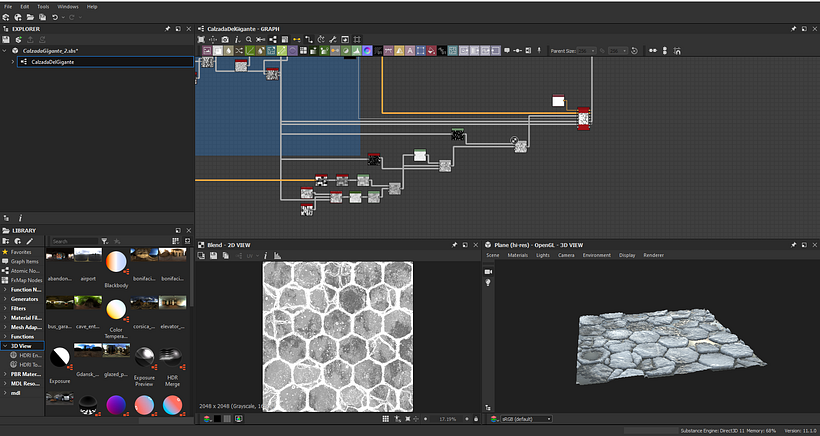Viewport: 820px width, 436px height.
Task: Click the histogram icon in 2D view toolbar
Action: pyautogui.click(x=277, y=256)
